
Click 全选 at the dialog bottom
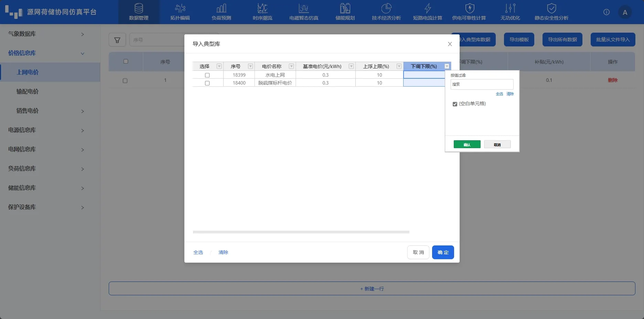pyautogui.click(x=198, y=252)
